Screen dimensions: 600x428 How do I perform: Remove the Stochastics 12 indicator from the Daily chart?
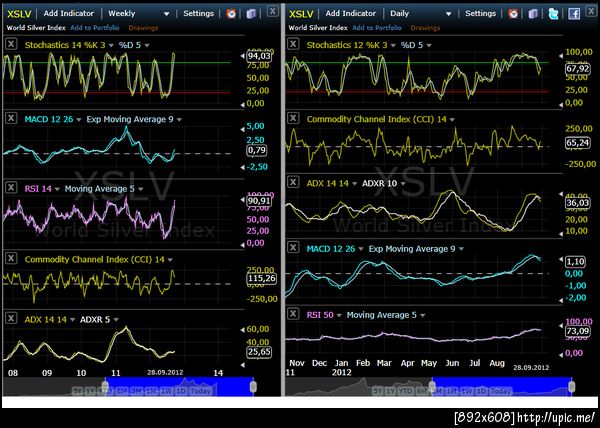[293, 44]
